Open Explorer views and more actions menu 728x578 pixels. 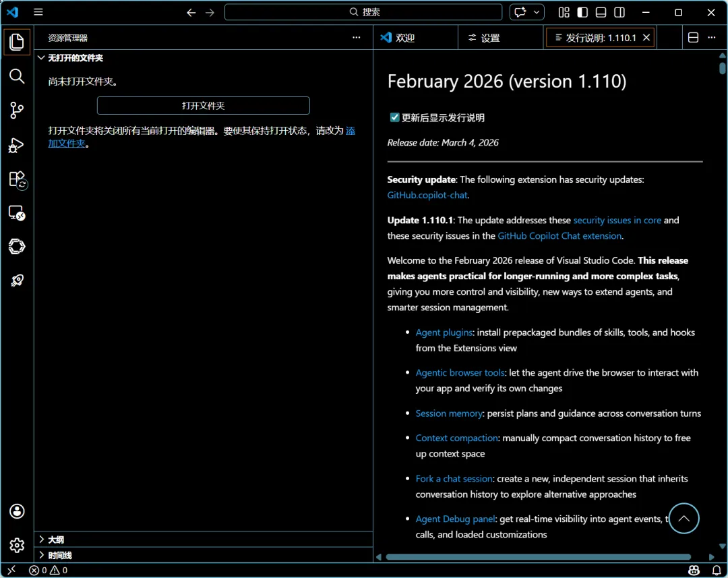[356, 38]
